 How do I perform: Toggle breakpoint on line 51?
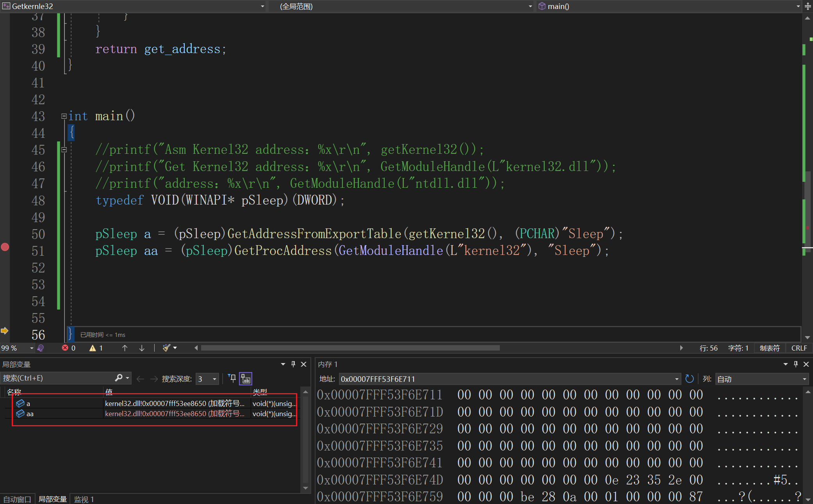tap(5, 247)
